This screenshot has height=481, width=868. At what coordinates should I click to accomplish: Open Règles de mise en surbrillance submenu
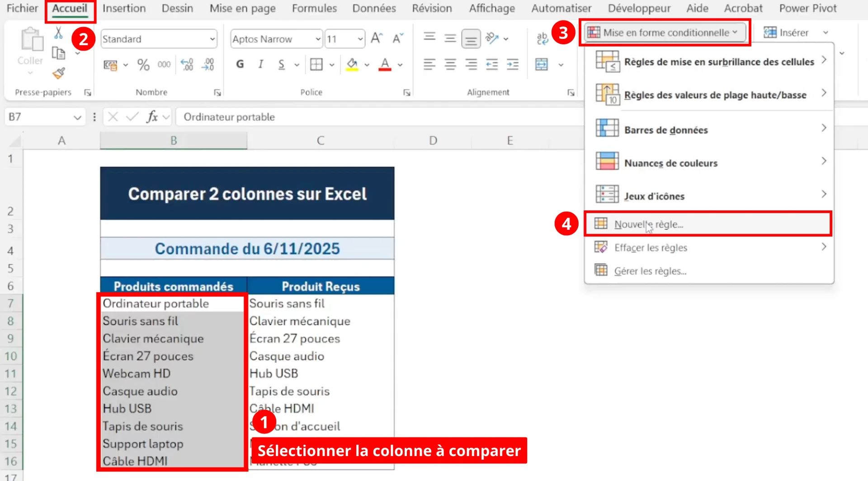point(709,61)
